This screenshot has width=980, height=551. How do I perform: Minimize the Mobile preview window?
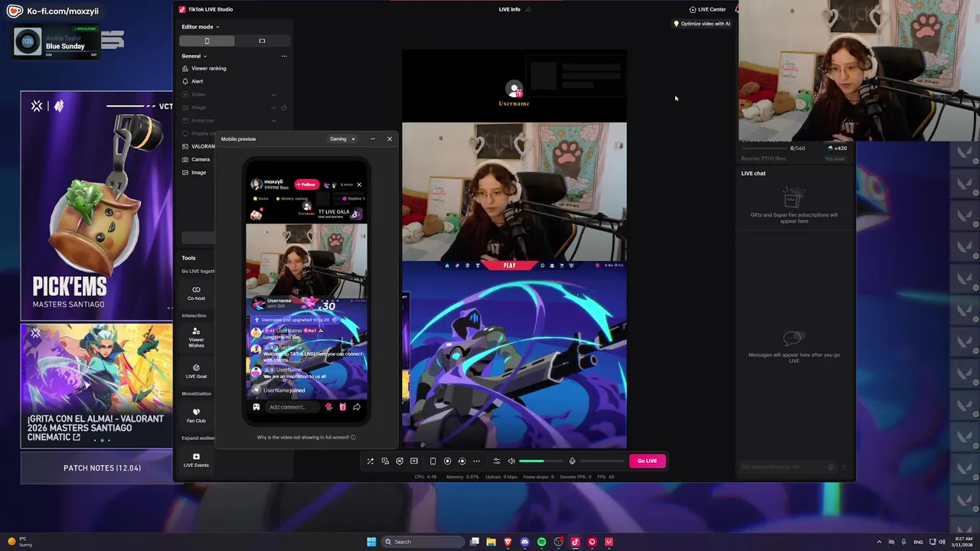tap(372, 139)
